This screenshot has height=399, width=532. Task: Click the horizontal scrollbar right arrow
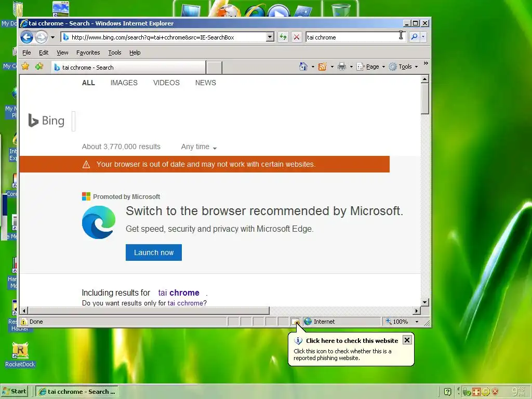[x=417, y=311]
